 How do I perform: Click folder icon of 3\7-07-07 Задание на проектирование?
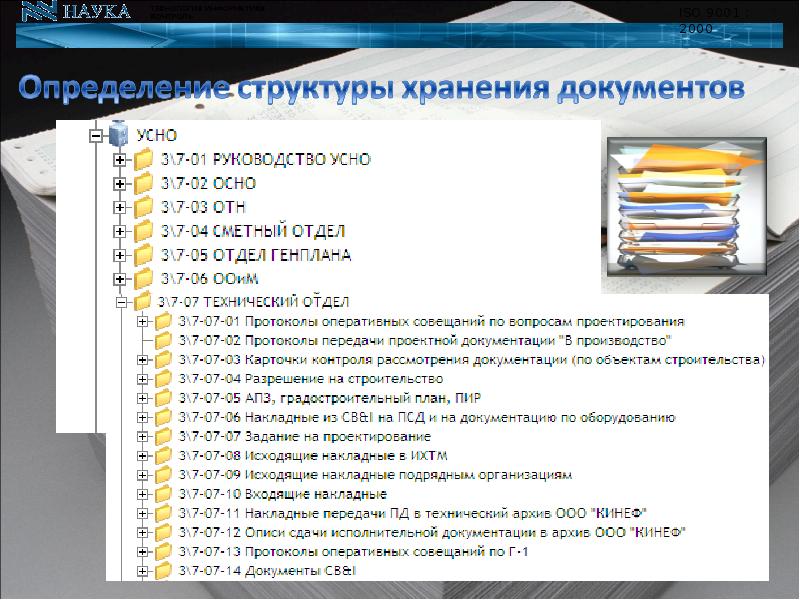tap(163, 436)
